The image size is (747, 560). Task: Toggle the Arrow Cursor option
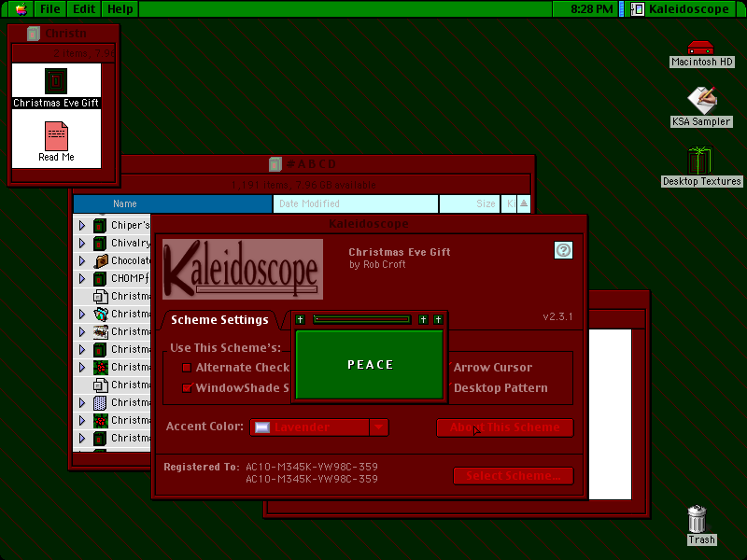493,368
